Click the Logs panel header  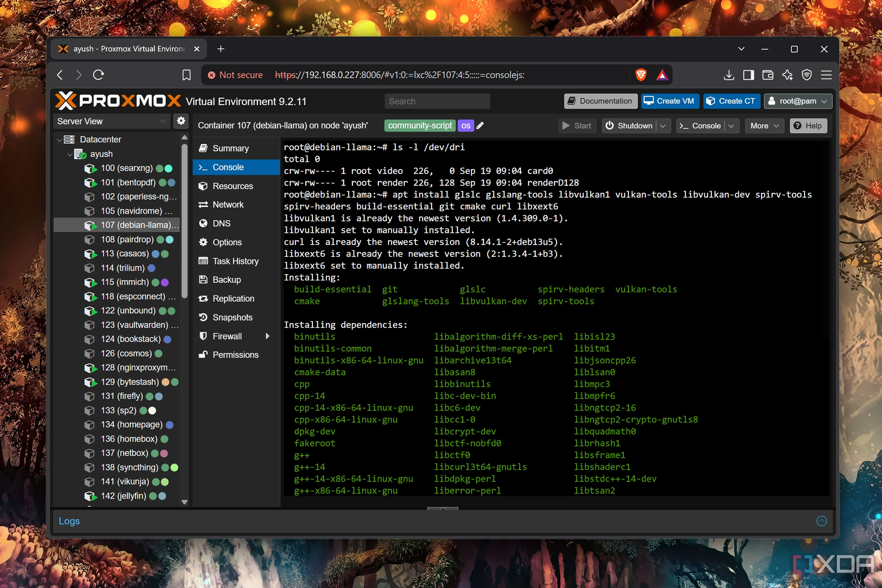click(69, 521)
